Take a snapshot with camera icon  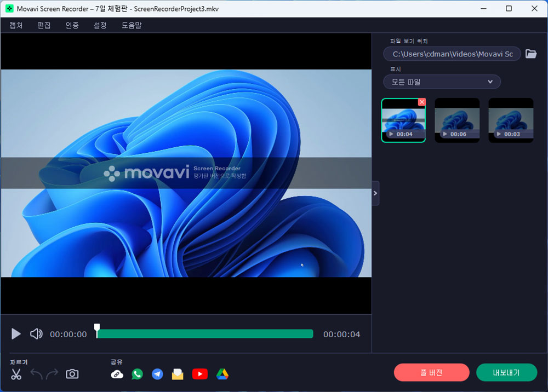pyautogui.click(x=72, y=374)
